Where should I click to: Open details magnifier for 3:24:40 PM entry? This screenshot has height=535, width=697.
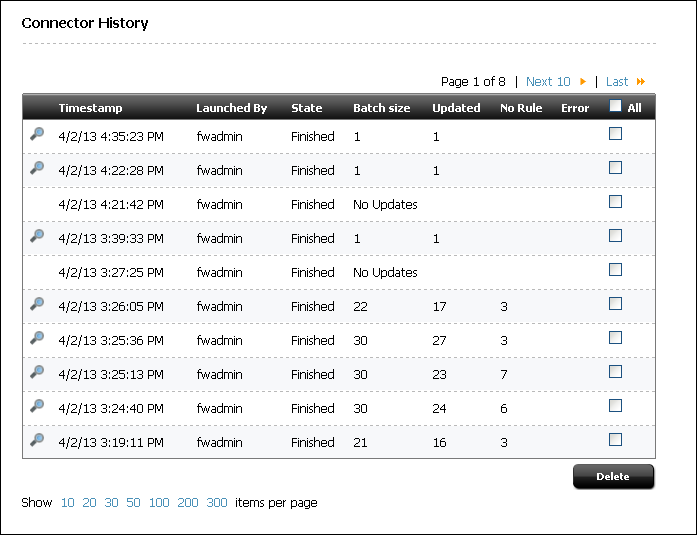(37, 406)
